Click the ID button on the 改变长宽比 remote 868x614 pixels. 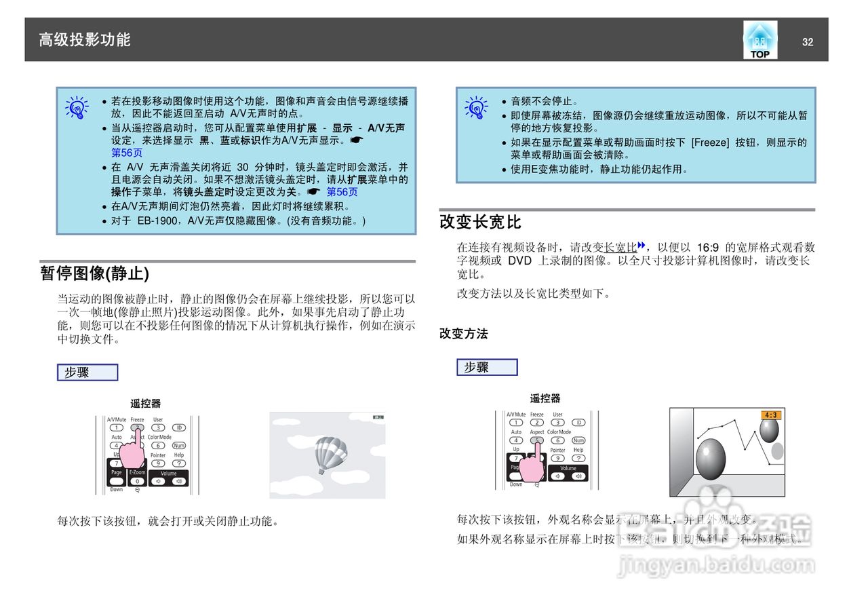[578, 423]
